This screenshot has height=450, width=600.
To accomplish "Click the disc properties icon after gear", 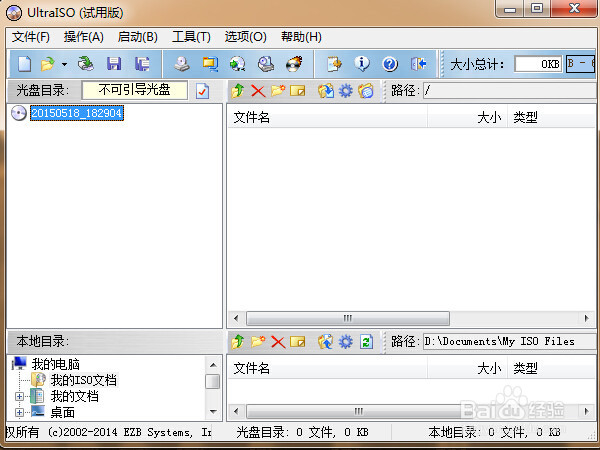I will coord(366,91).
